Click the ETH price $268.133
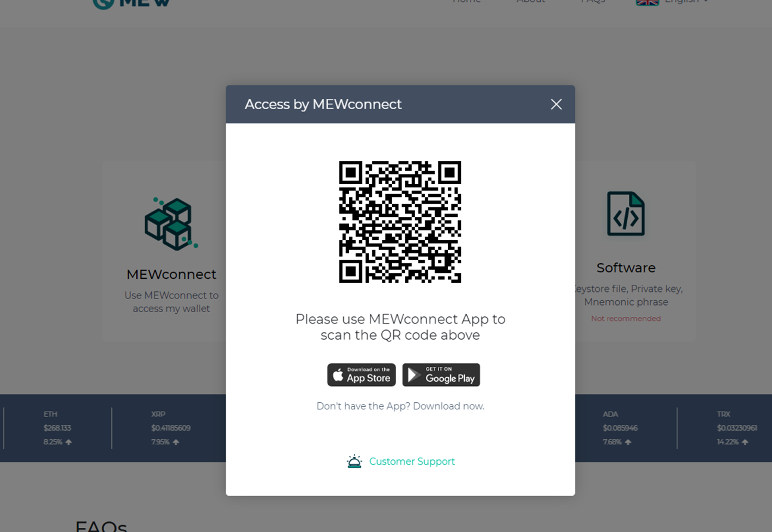The image size is (772, 532). (57, 428)
